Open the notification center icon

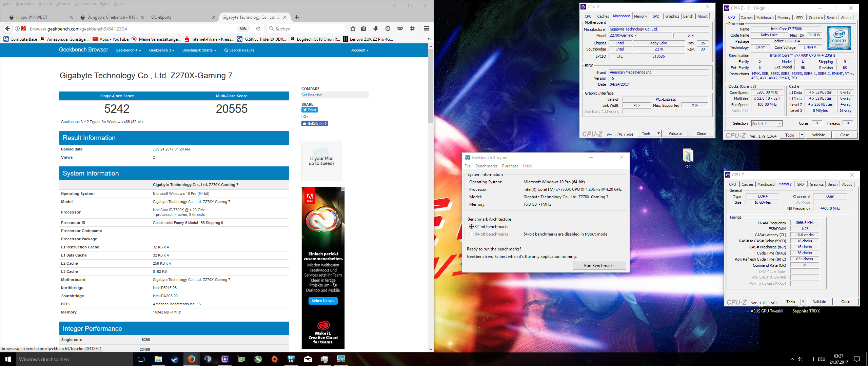point(857,359)
